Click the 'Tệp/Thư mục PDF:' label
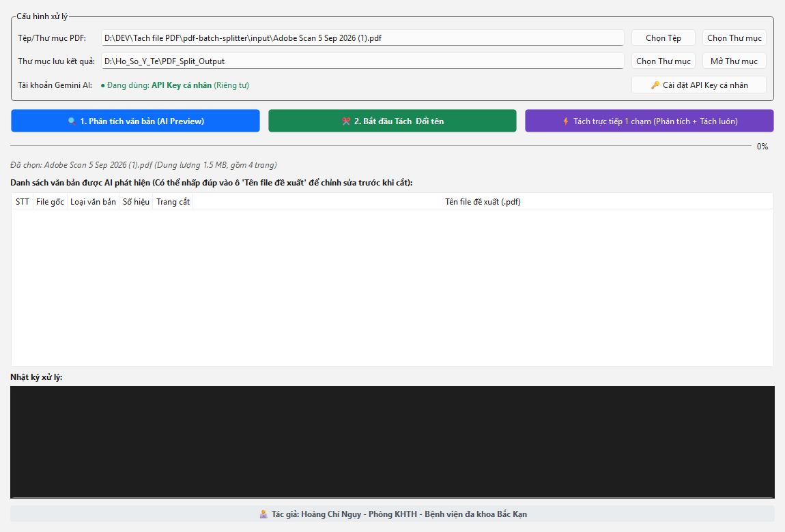The height and width of the screenshot is (532, 785). pyautogui.click(x=52, y=38)
